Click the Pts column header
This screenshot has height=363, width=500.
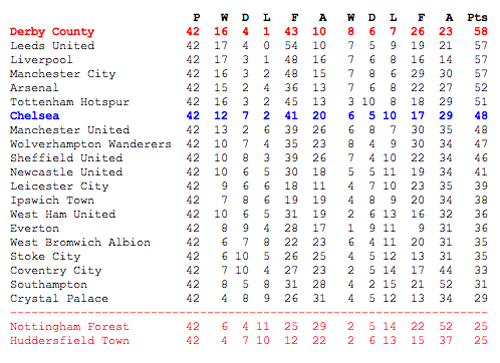[x=477, y=18]
